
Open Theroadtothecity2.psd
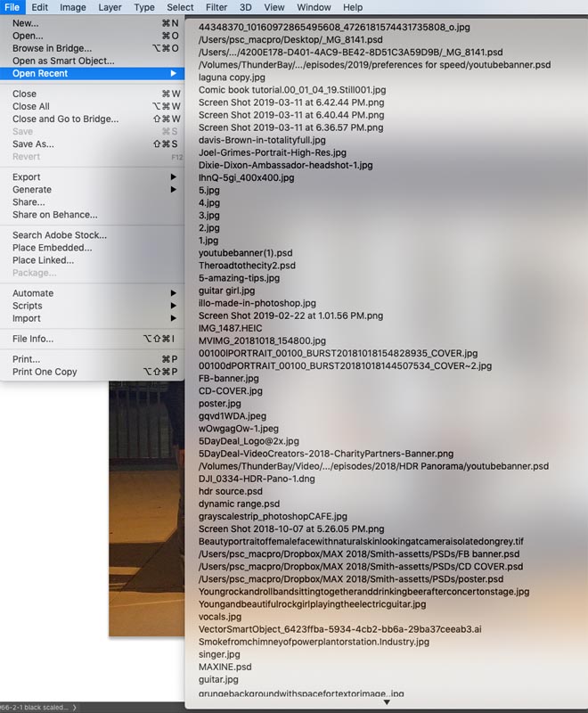tap(247, 266)
